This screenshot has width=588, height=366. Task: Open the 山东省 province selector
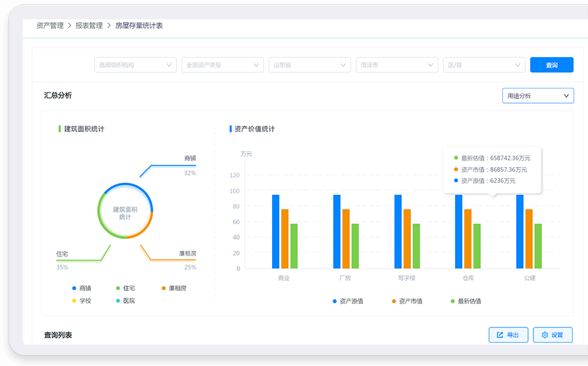coord(309,65)
